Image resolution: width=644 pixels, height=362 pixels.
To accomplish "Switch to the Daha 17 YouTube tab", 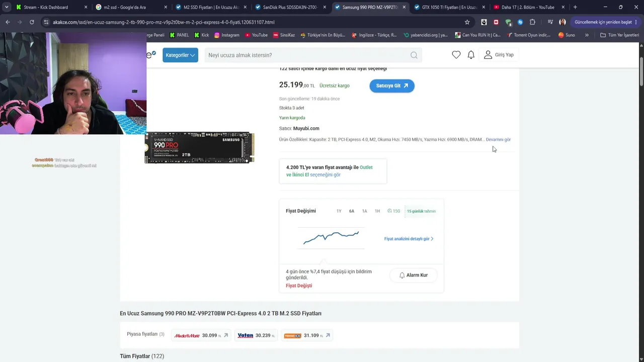I will (x=528, y=7).
